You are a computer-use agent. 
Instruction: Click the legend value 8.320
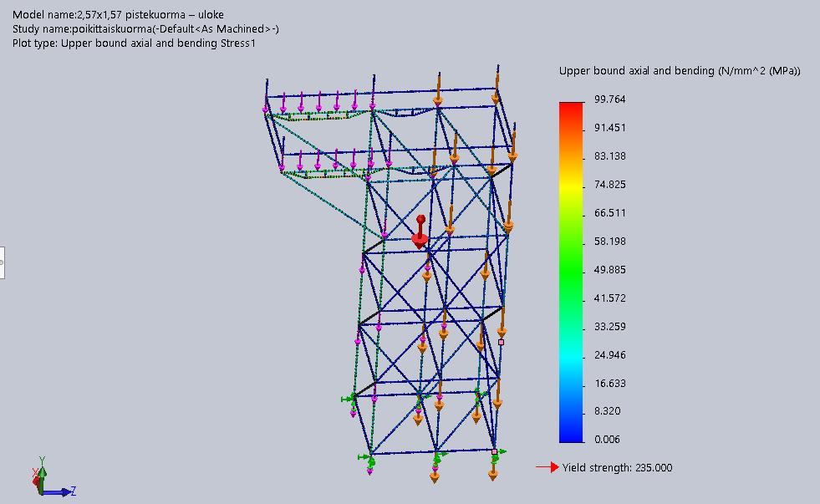(607, 411)
